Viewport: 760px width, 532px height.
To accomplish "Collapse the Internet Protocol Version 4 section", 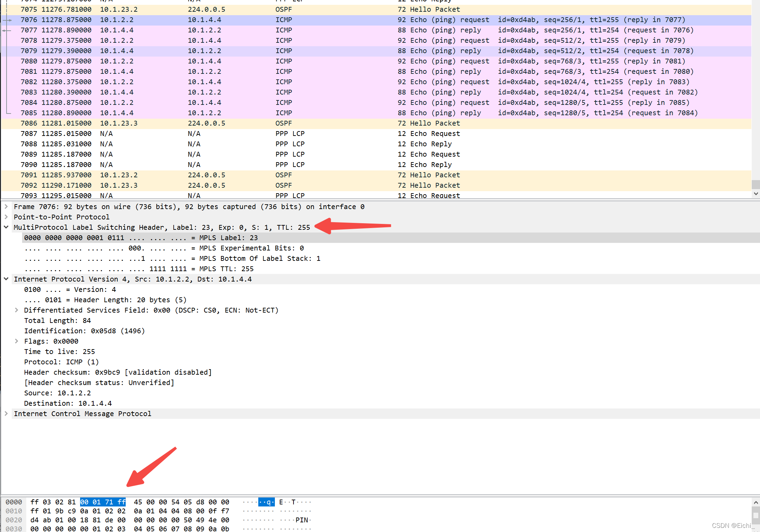I will (x=6, y=279).
